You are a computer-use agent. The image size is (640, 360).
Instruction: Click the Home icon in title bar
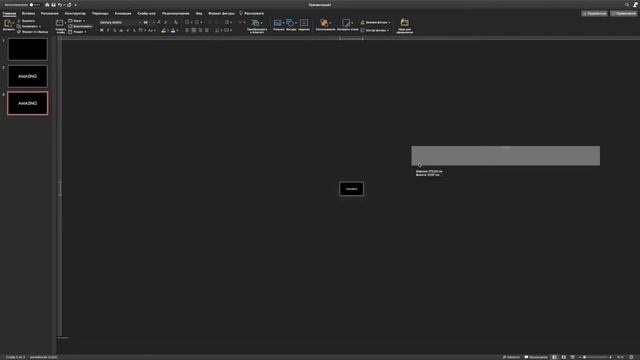coord(47,5)
